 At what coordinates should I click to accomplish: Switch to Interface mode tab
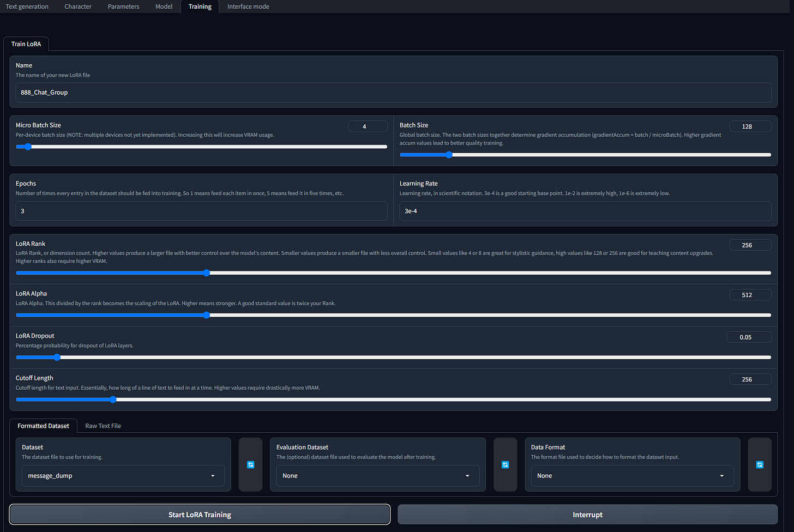click(248, 7)
